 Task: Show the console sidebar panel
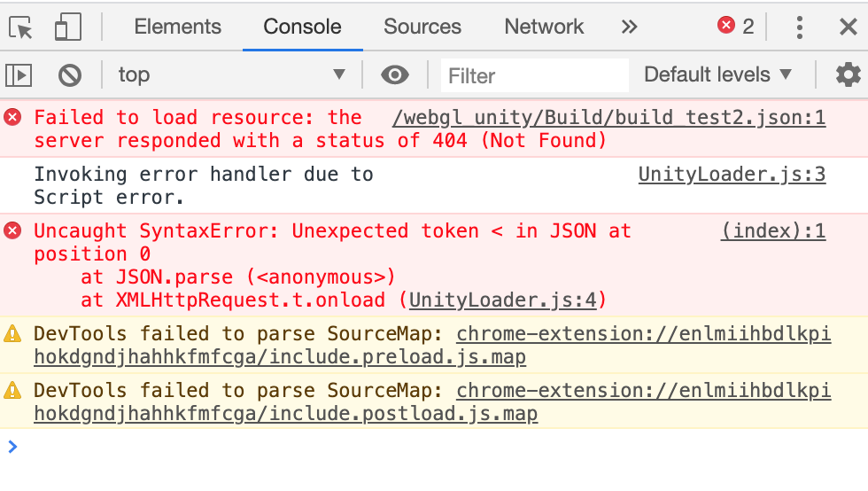[19, 75]
